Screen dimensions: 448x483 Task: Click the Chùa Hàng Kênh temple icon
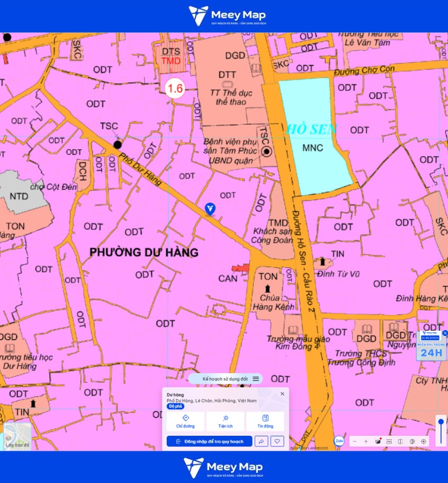[x=268, y=289]
